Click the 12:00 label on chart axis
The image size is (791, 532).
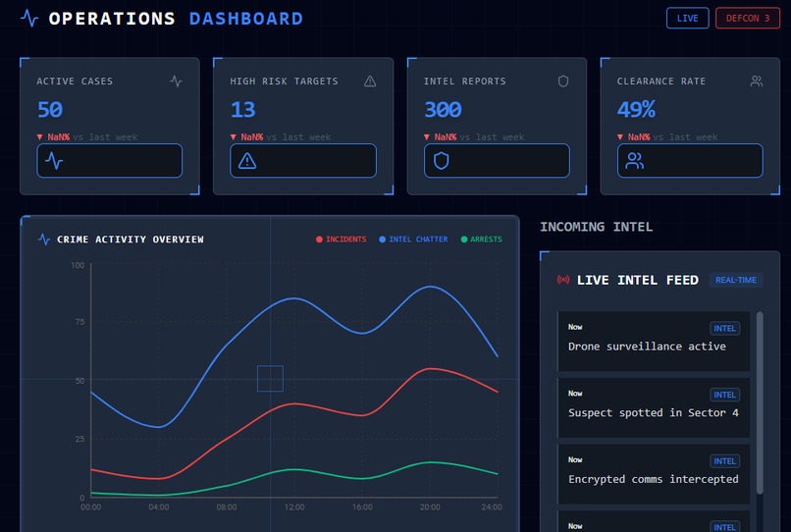tap(294, 506)
